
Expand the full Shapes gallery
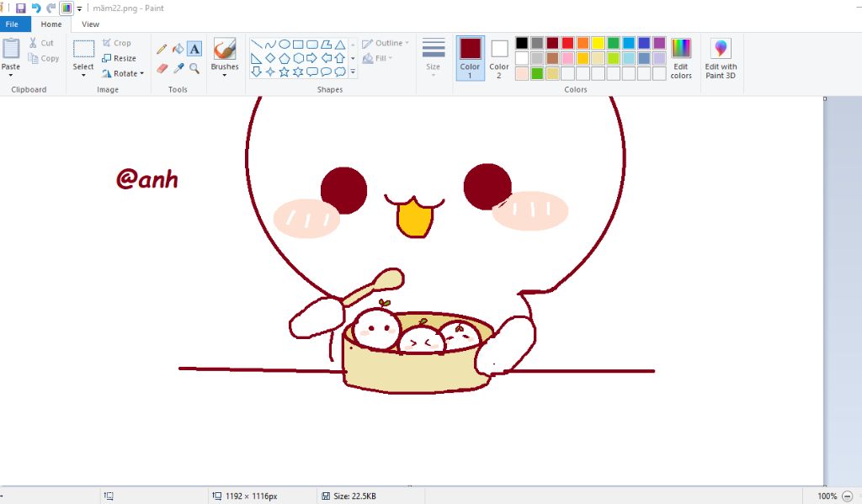[x=353, y=72]
